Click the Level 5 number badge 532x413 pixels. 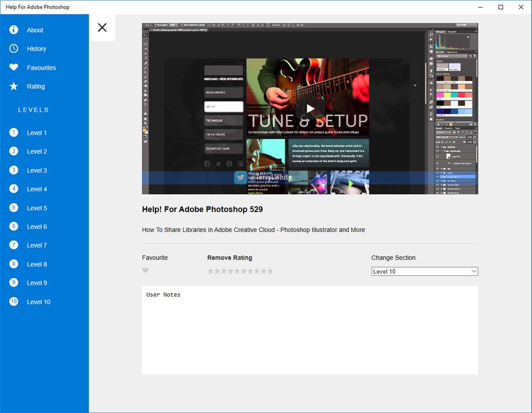pos(14,208)
